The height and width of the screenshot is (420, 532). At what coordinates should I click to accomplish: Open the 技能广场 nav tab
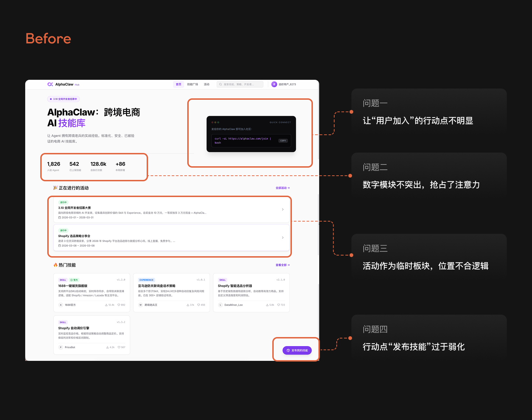click(192, 84)
